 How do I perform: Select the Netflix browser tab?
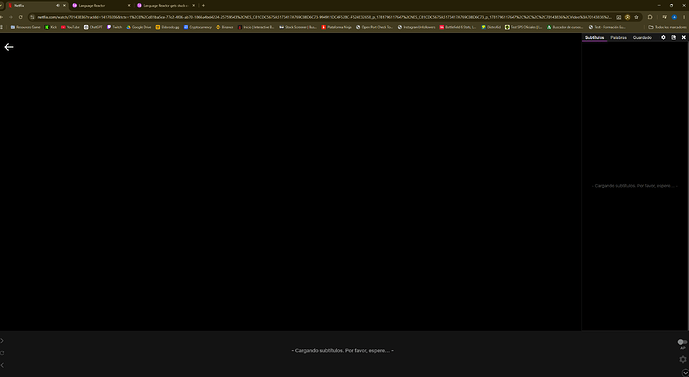pyautogui.click(x=37, y=6)
